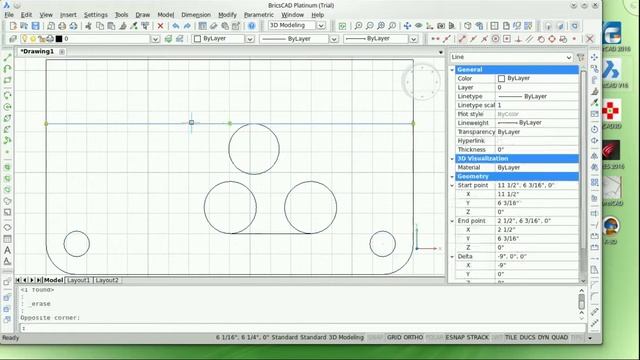Toggle DUCS in status bar
The width and height of the screenshot is (640, 360).
click(x=527, y=338)
